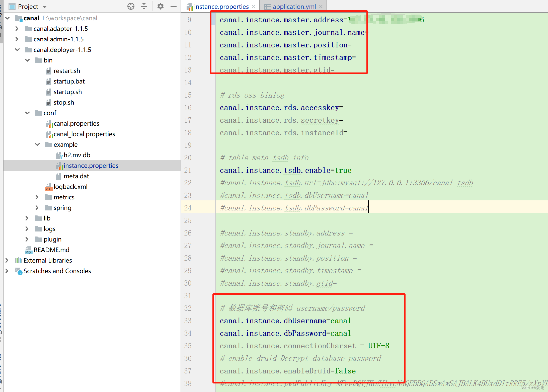548x392 pixels.
Task: Select instance.properties in project tree
Action: coord(91,166)
